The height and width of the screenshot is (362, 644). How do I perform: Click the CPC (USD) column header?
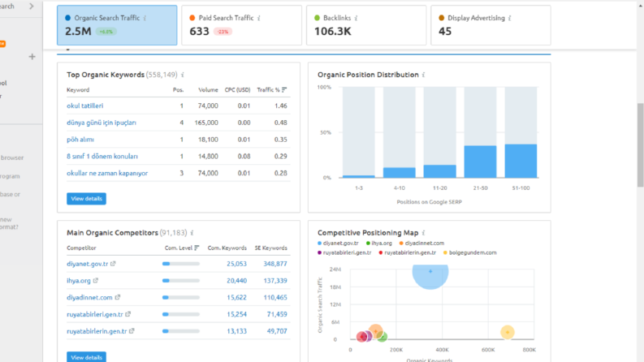coord(237,90)
